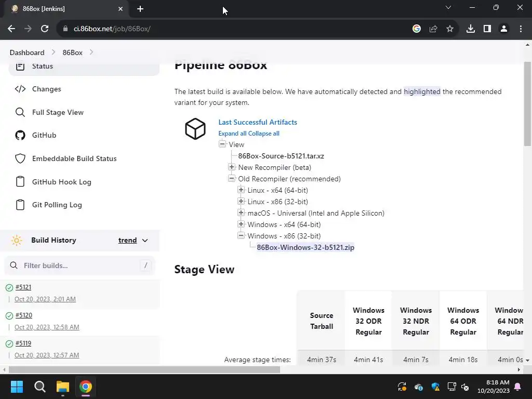Open Windows Start menu

[x=17, y=387]
